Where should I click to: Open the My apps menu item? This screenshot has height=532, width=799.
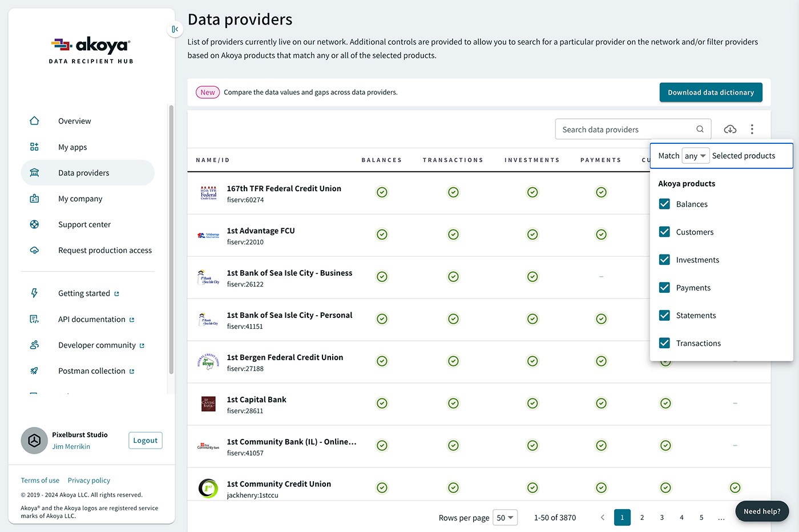[88, 147]
